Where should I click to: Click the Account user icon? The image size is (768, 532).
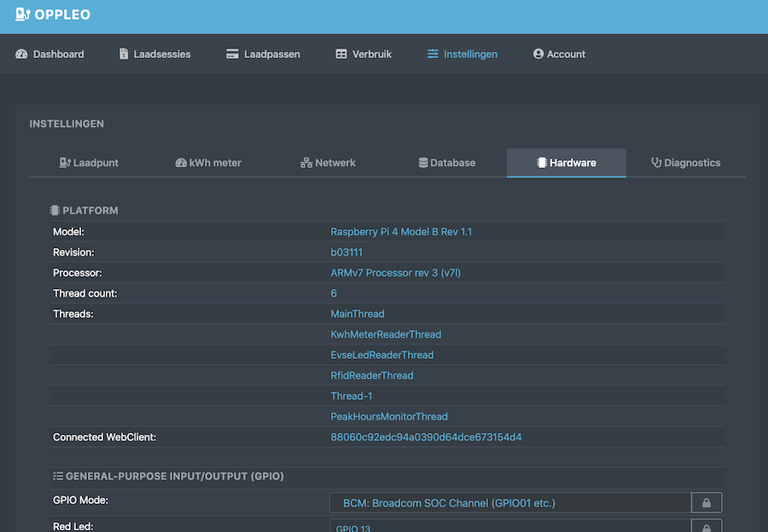coord(538,54)
